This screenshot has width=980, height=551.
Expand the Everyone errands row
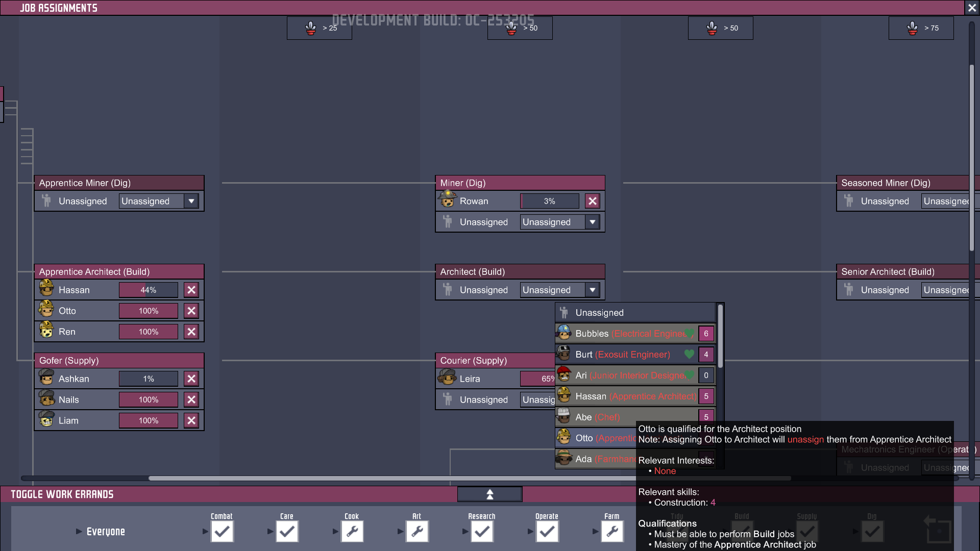click(79, 532)
